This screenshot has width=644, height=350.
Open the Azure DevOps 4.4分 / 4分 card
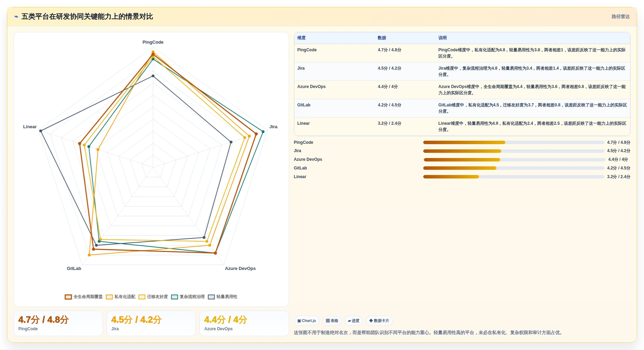click(244, 323)
